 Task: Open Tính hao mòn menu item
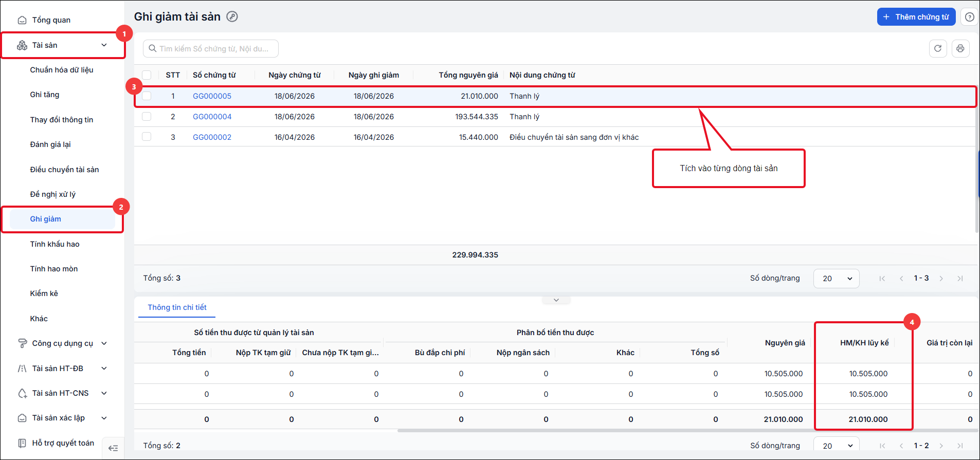pyautogui.click(x=54, y=269)
